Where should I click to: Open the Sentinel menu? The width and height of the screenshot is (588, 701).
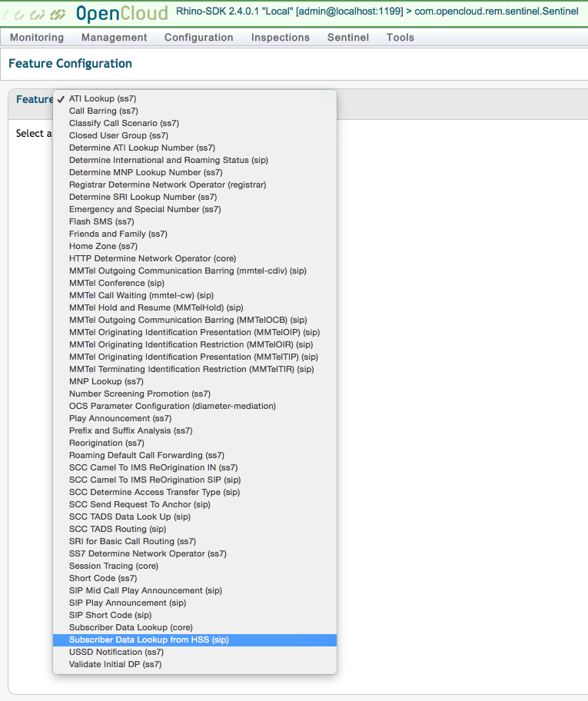pos(348,38)
